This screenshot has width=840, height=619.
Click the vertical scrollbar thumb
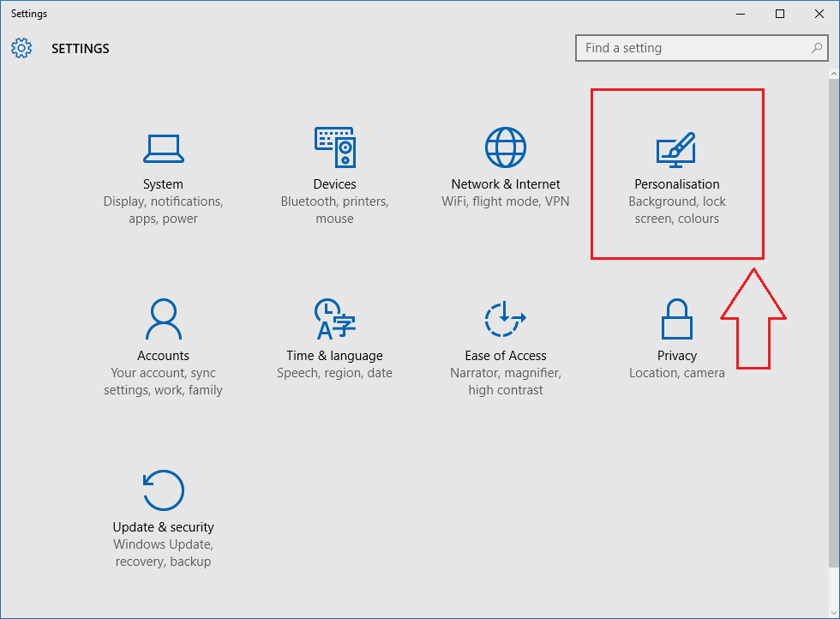point(834,322)
